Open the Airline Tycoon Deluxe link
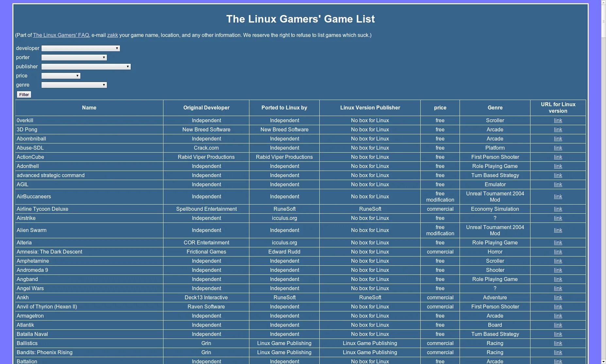The image size is (606, 364). coord(558,209)
